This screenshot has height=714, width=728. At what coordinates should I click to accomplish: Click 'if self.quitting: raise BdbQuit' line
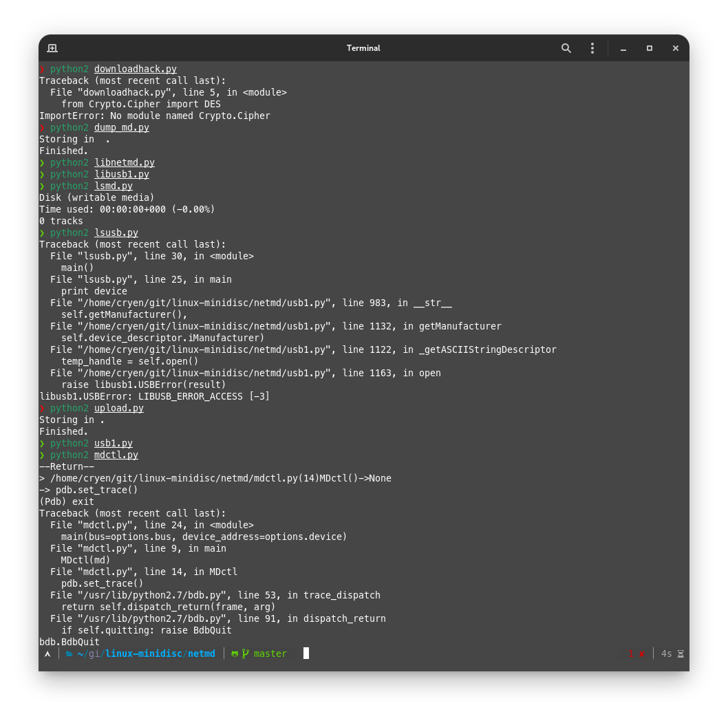147,631
